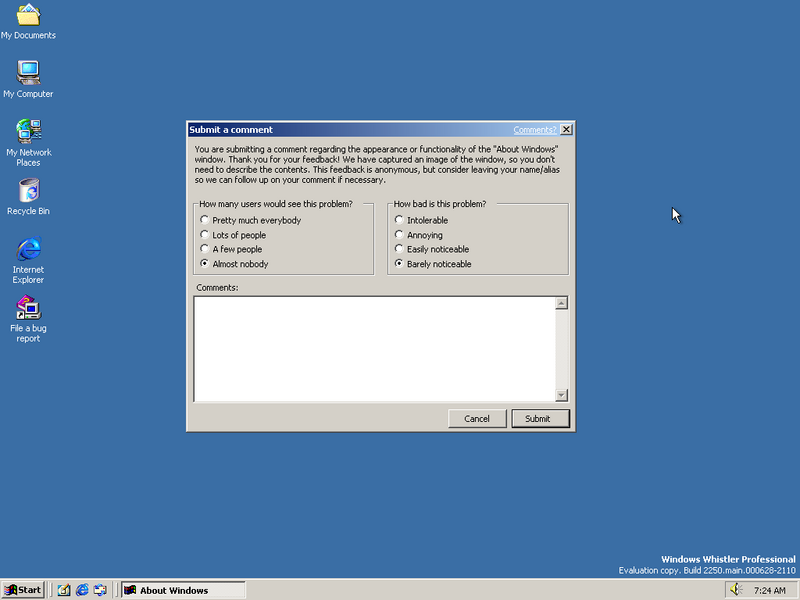Click the comments scrollbar down arrow
The width and height of the screenshot is (800, 600).
pyautogui.click(x=561, y=395)
